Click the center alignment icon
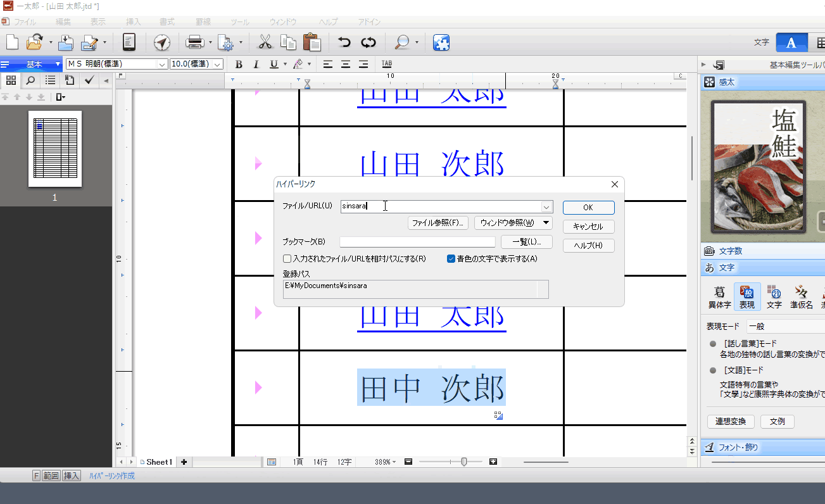The height and width of the screenshot is (504, 825). [x=345, y=64]
